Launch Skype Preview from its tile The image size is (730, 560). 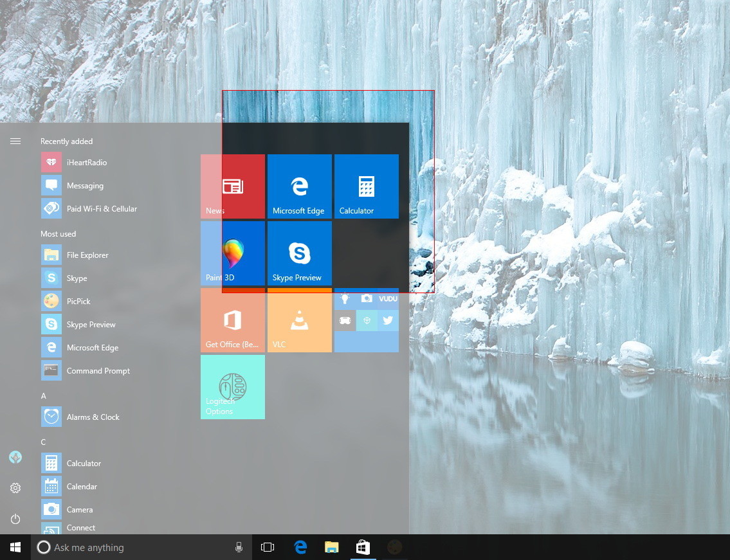point(299,253)
